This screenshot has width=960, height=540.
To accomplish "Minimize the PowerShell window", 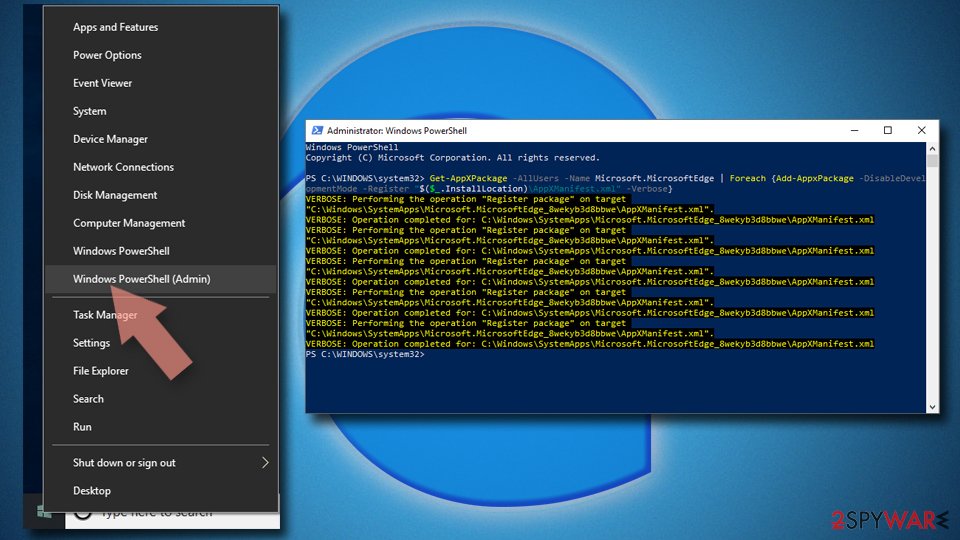I will click(x=854, y=130).
